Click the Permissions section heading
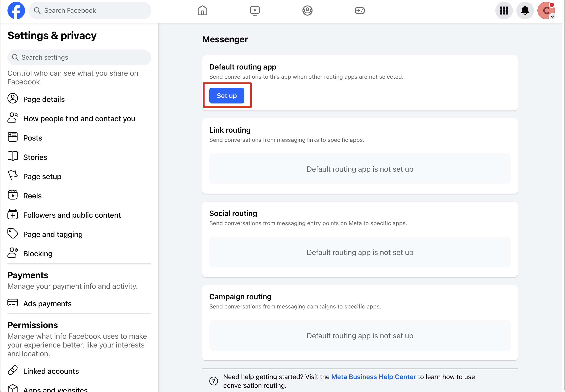 [x=33, y=325]
